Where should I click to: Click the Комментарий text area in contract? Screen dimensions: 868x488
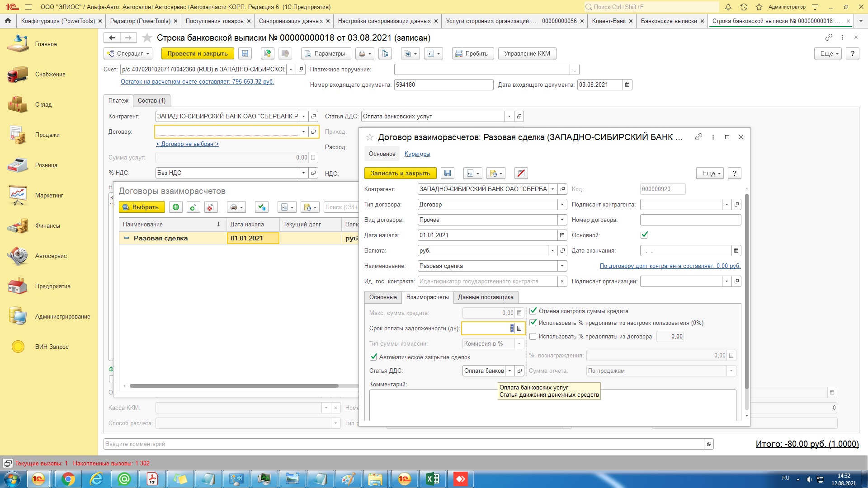(x=552, y=405)
